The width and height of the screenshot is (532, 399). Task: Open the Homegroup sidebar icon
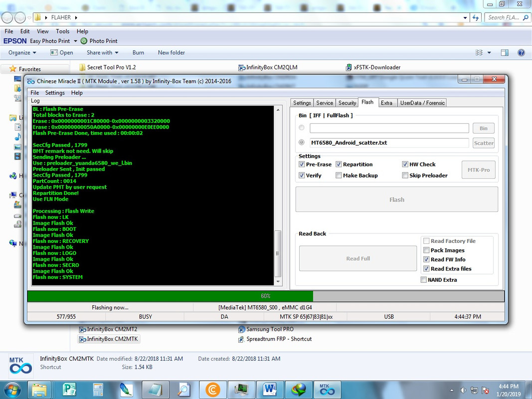click(x=13, y=176)
